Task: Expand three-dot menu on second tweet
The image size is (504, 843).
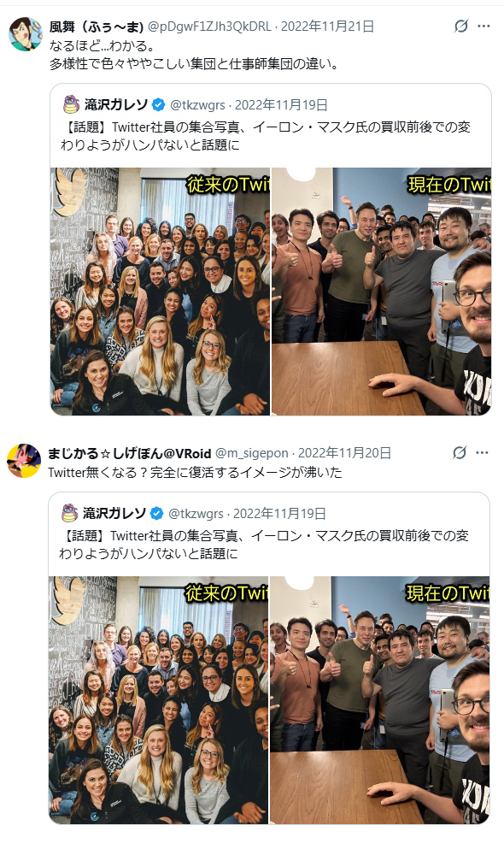Action: (x=482, y=452)
